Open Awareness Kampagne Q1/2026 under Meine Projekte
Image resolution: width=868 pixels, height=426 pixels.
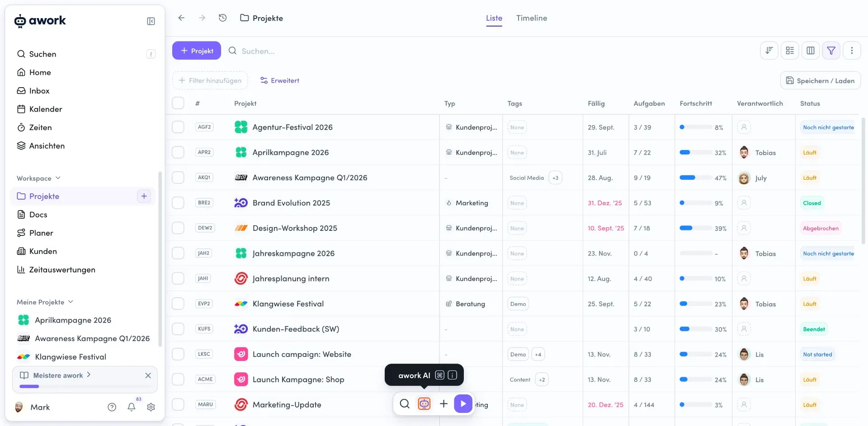point(83,338)
